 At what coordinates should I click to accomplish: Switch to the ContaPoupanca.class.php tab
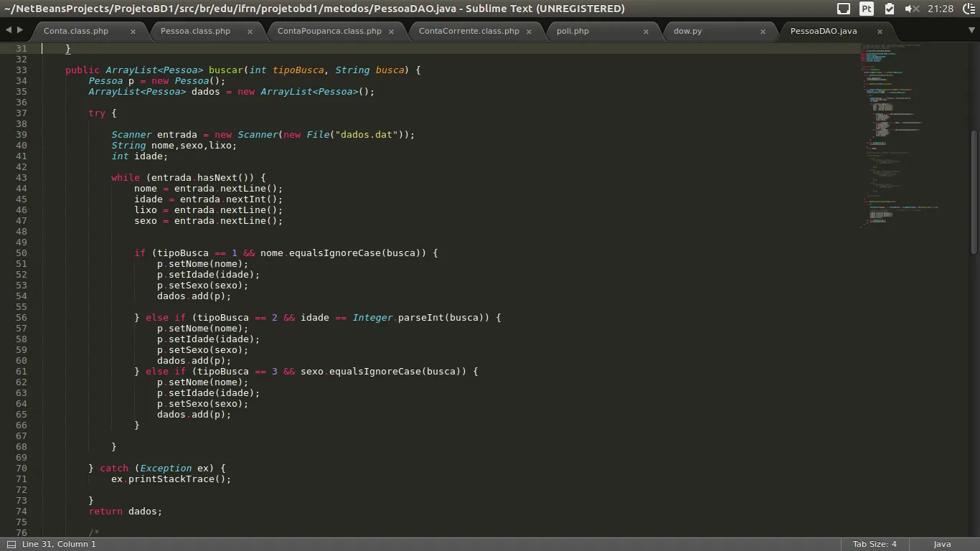[x=329, y=32]
